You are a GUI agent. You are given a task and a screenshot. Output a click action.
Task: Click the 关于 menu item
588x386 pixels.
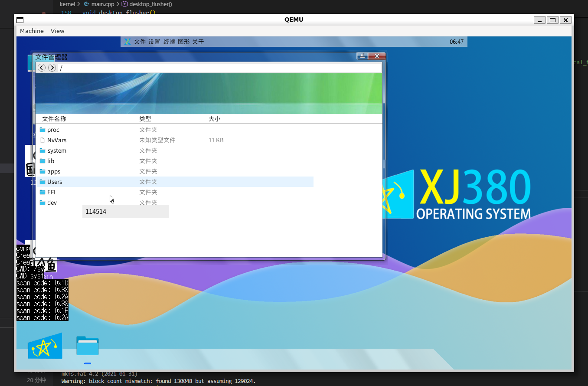(x=198, y=42)
